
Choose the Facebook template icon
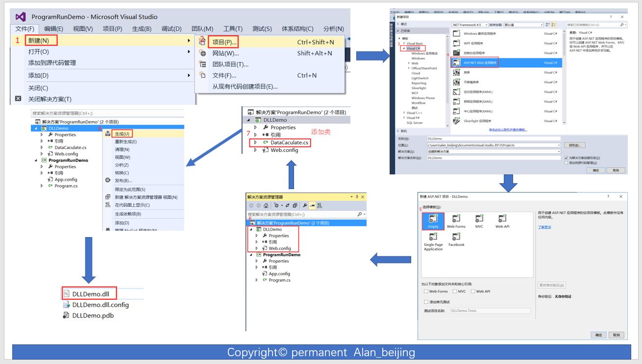[x=456, y=237]
